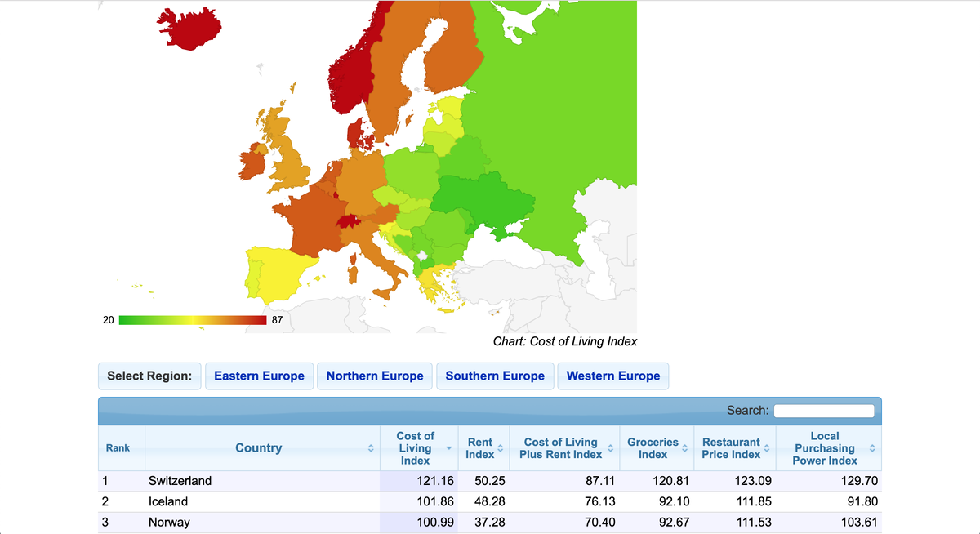
Task: Click the Chart: Cost of Living Index caption
Action: click(x=565, y=341)
